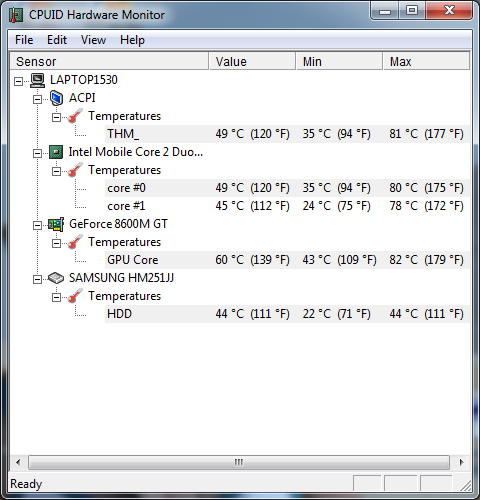The height and width of the screenshot is (500, 480).
Task: Minimize the CPUID Hardware Monitor window
Action: click(385, 11)
